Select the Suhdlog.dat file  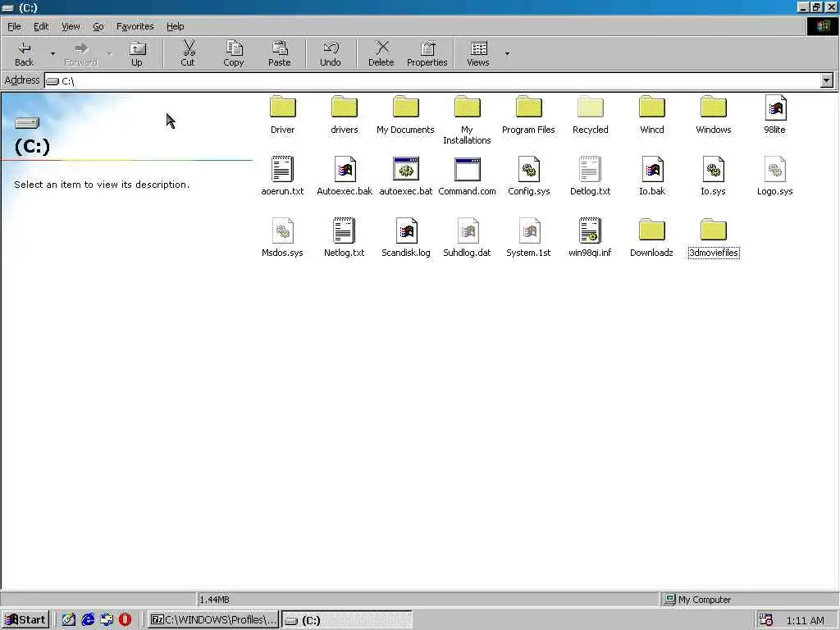coord(467,238)
